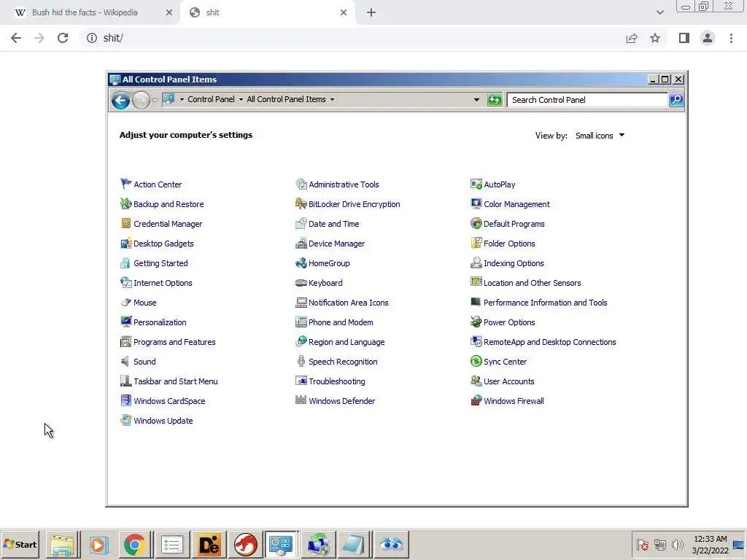Click the Windows Defender wall icon
The image size is (747, 560).
301,400
